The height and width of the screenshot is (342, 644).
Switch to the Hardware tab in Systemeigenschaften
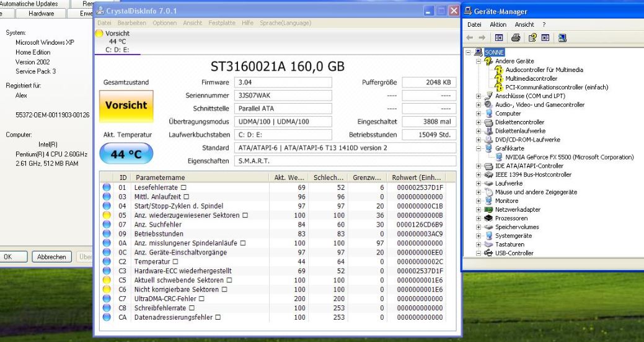pyautogui.click(x=41, y=14)
